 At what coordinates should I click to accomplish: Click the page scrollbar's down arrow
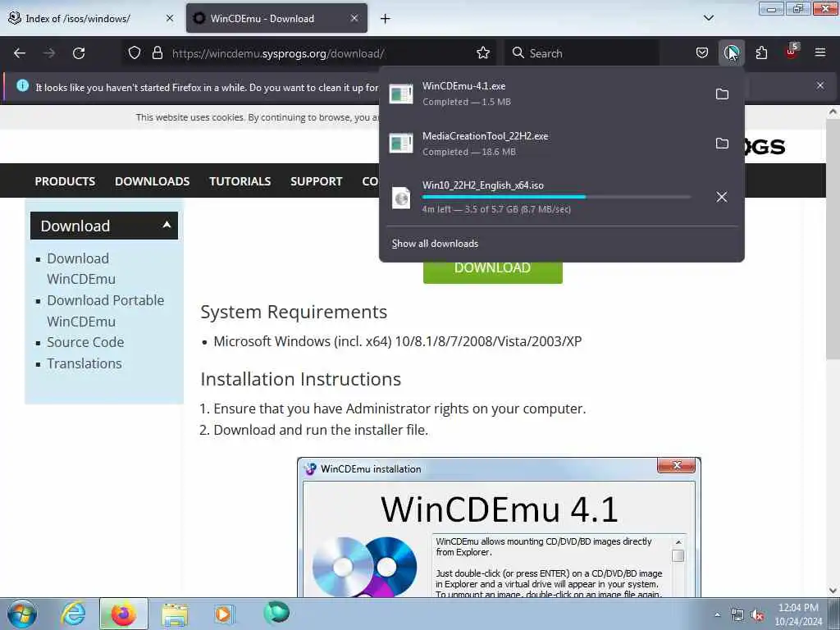click(833, 591)
